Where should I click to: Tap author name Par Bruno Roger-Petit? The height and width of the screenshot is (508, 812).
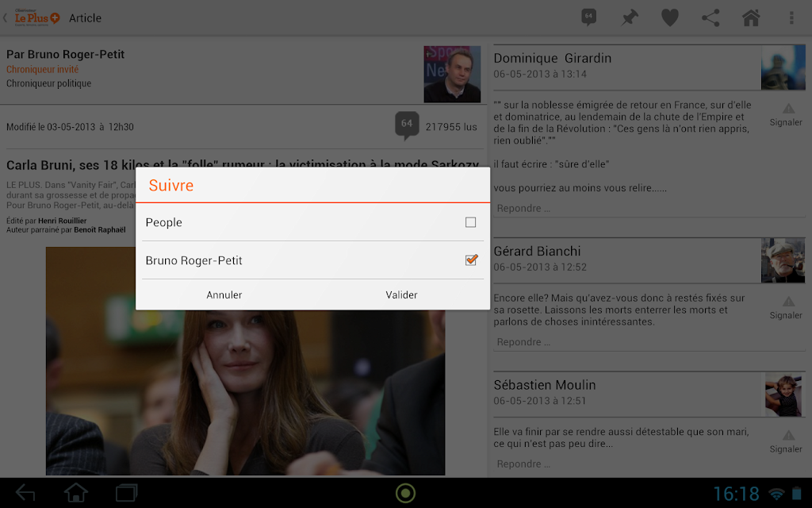tap(65, 55)
